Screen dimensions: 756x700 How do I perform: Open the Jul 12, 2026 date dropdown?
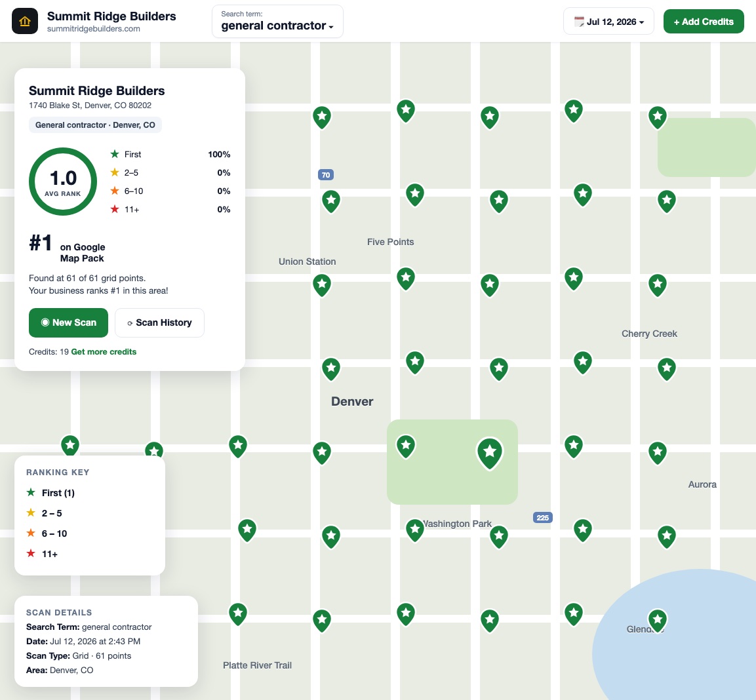608,22
